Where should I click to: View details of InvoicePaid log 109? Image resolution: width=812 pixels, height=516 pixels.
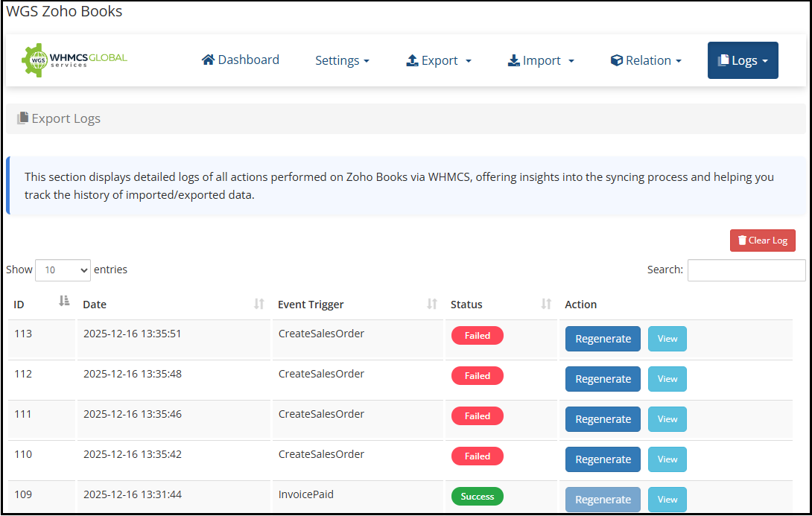pos(667,500)
